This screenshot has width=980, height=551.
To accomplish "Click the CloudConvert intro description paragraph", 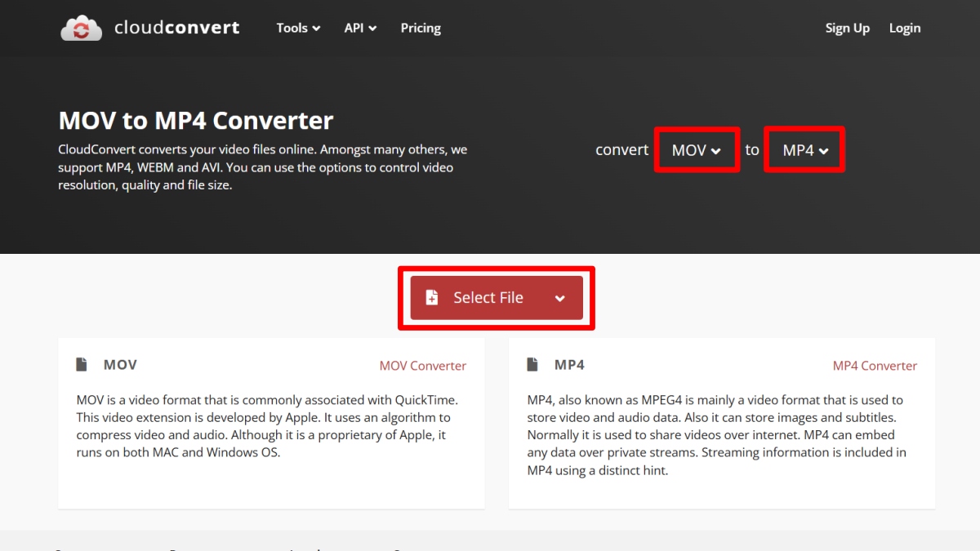I will (262, 167).
